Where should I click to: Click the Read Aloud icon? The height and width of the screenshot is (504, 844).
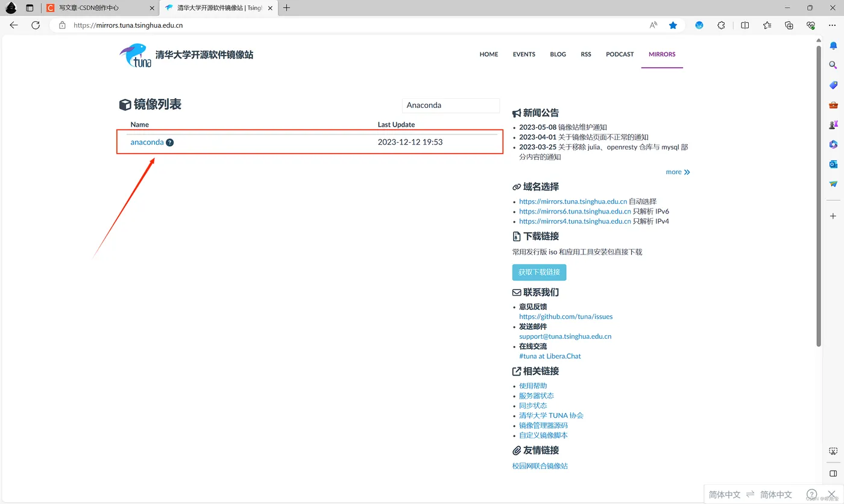(x=653, y=25)
